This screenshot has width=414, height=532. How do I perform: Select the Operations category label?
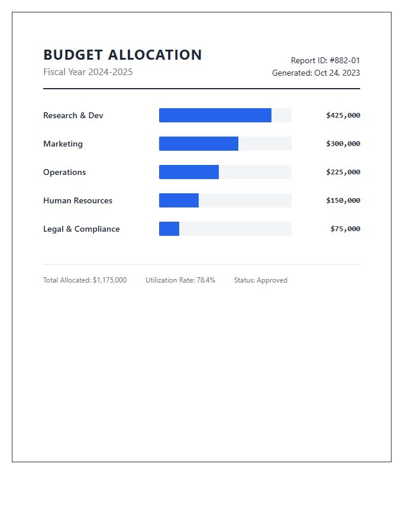[x=64, y=173]
